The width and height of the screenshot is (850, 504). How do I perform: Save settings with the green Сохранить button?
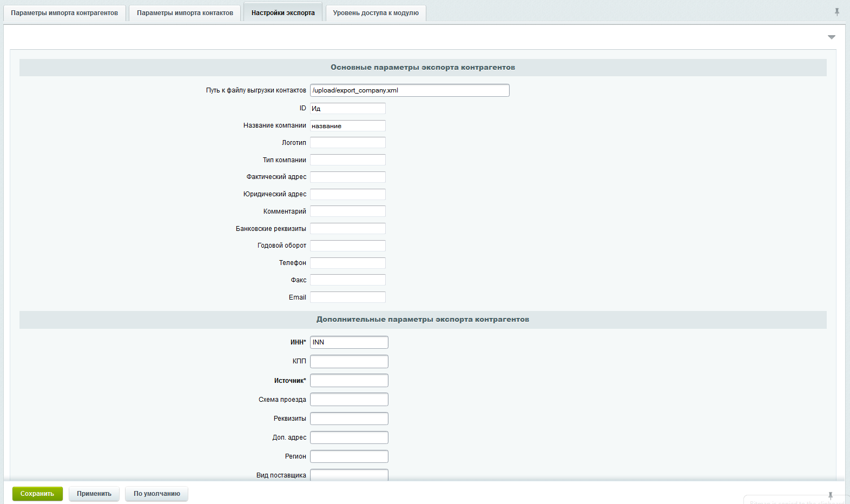[37, 494]
